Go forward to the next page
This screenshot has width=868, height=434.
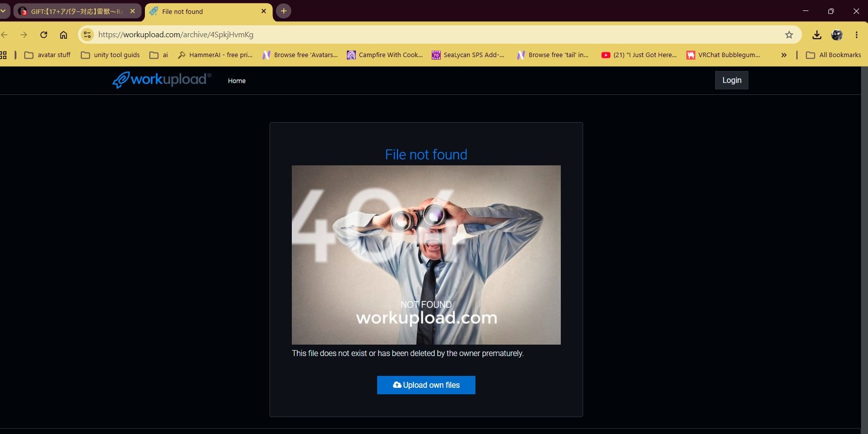[24, 35]
